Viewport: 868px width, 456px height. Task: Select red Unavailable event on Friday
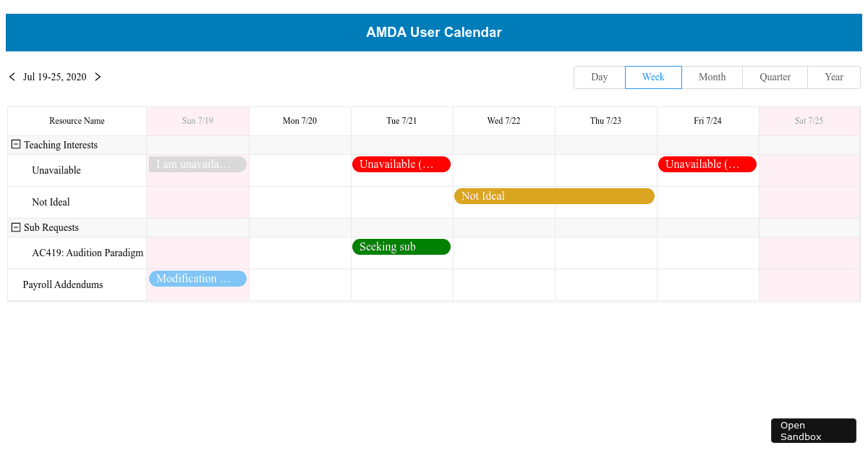click(707, 164)
